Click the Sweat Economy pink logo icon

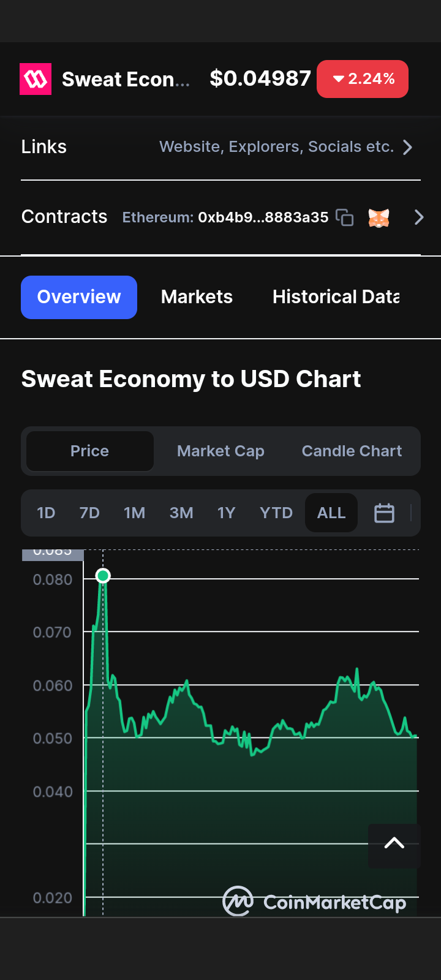(36, 79)
